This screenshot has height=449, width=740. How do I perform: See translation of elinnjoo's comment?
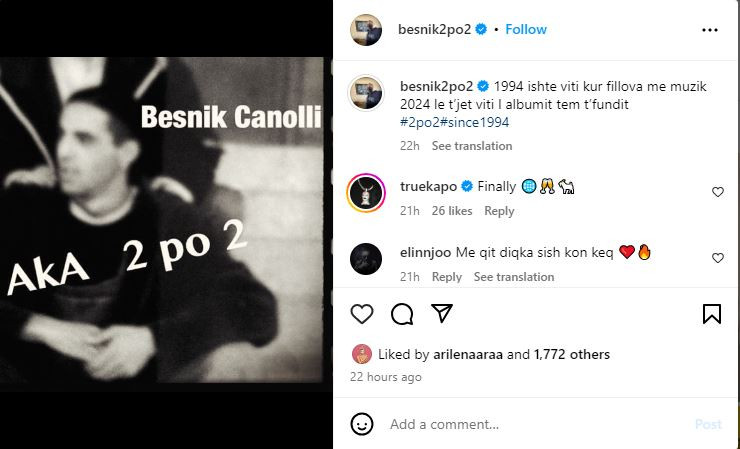point(514,277)
